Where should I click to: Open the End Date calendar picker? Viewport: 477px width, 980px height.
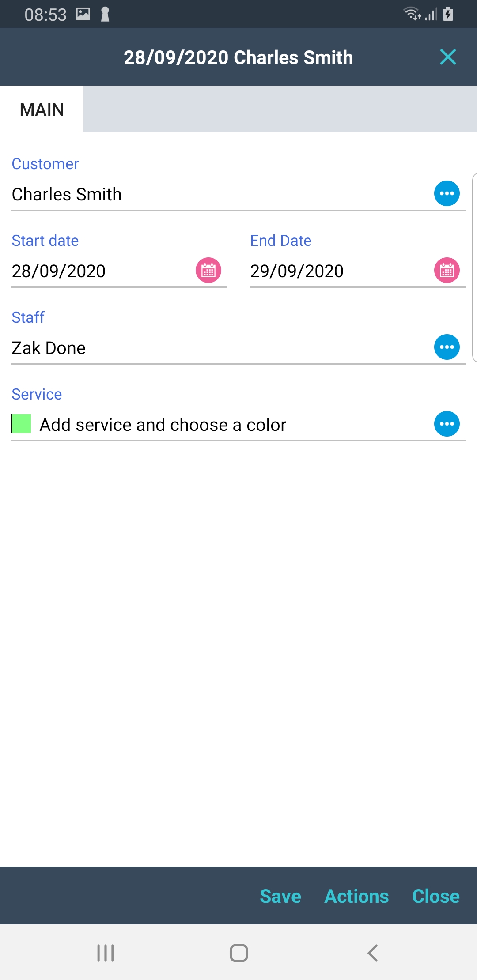click(447, 270)
